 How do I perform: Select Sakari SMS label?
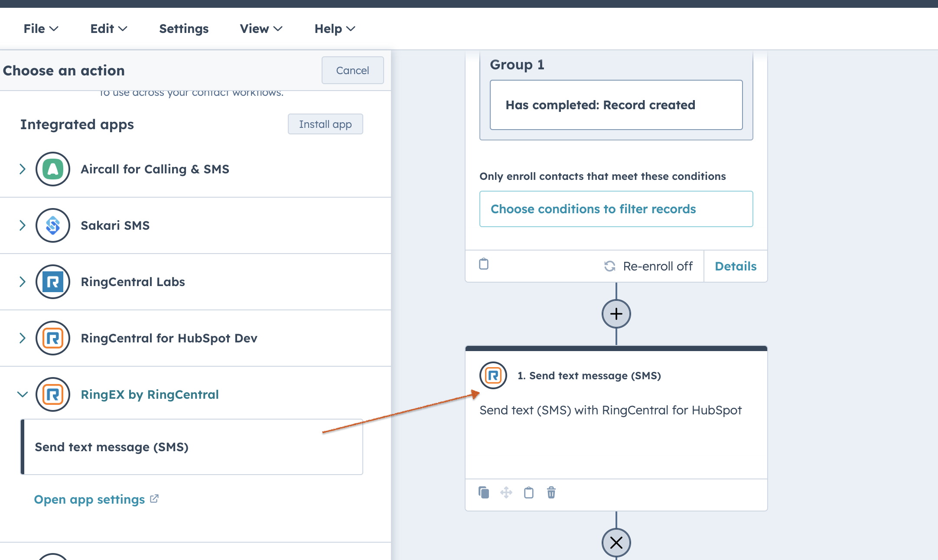(x=115, y=225)
